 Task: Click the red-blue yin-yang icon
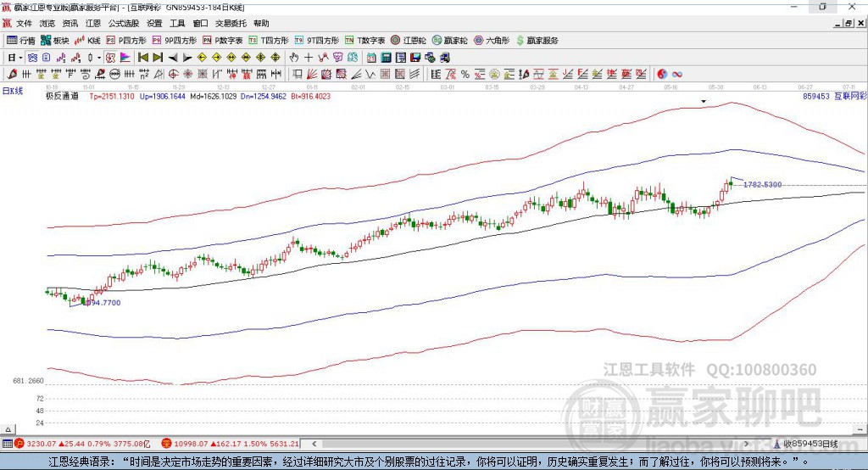coord(661,74)
